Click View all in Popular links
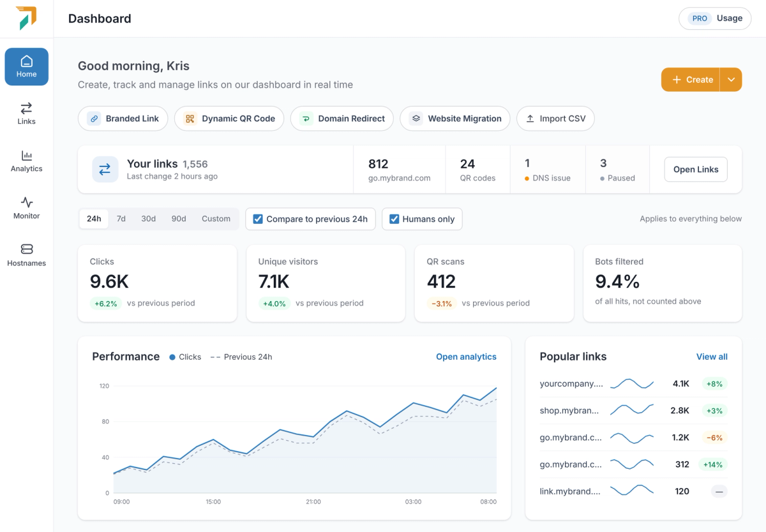 [712, 357]
